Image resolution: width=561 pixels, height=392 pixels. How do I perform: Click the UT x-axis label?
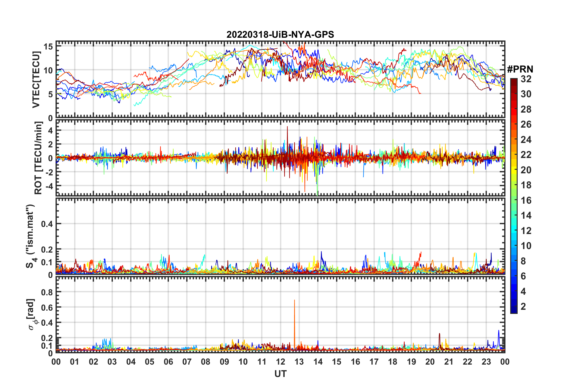[x=280, y=374]
